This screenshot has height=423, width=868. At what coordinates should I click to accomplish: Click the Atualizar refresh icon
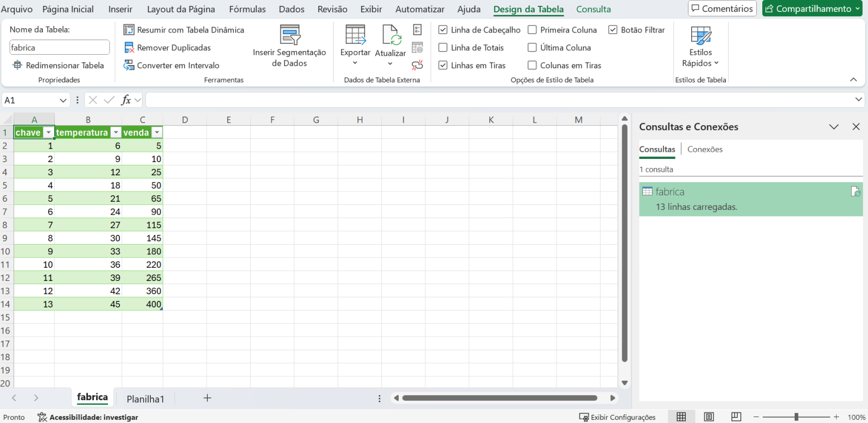[391, 35]
